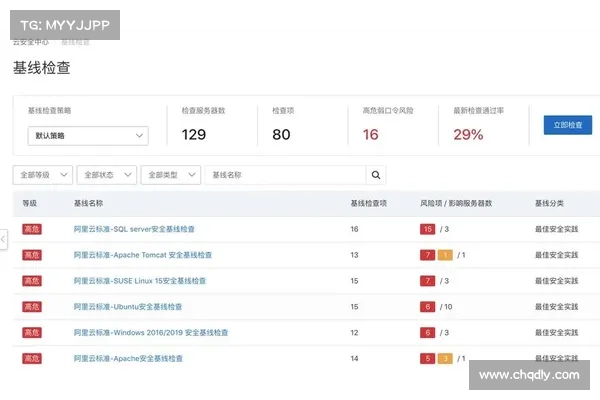Image resolution: width=600 pixels, height=400 pixels.
Task: Open the 默认策略 baseline policy dropdown
Action: (87, 136)
